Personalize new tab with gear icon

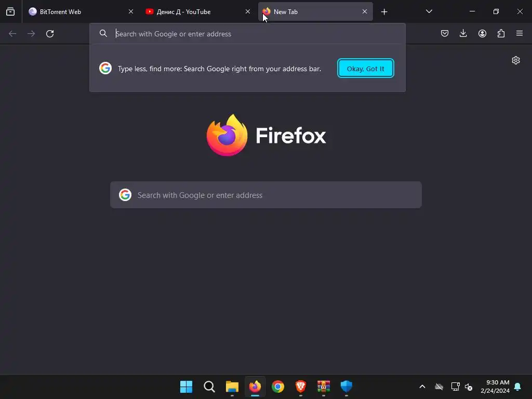[x=516, y=60]
